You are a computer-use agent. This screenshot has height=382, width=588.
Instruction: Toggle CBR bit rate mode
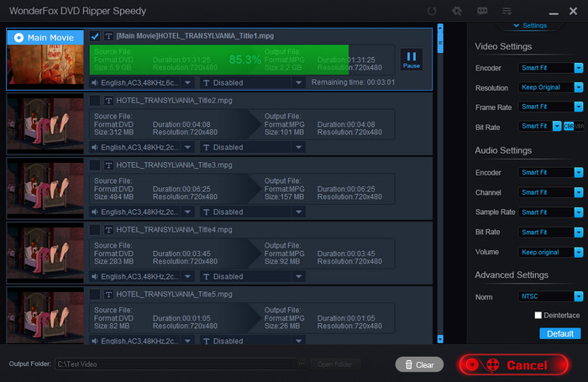tap(569, 126)
